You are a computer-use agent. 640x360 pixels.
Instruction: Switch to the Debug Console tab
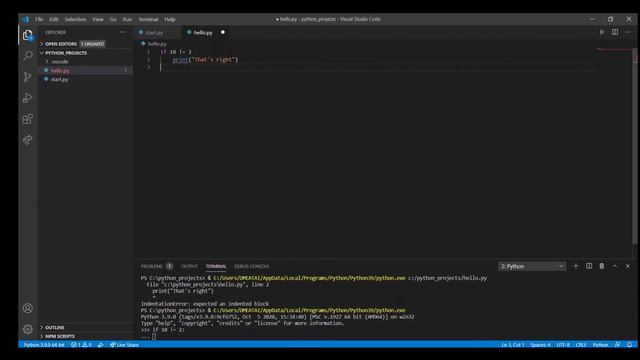(x=252, y=266)
